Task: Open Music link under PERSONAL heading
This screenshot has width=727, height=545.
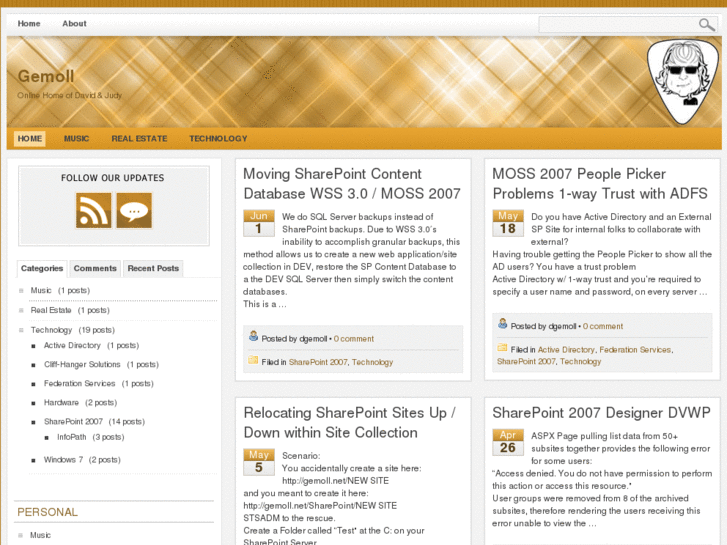Action: (x=40, y=535)
